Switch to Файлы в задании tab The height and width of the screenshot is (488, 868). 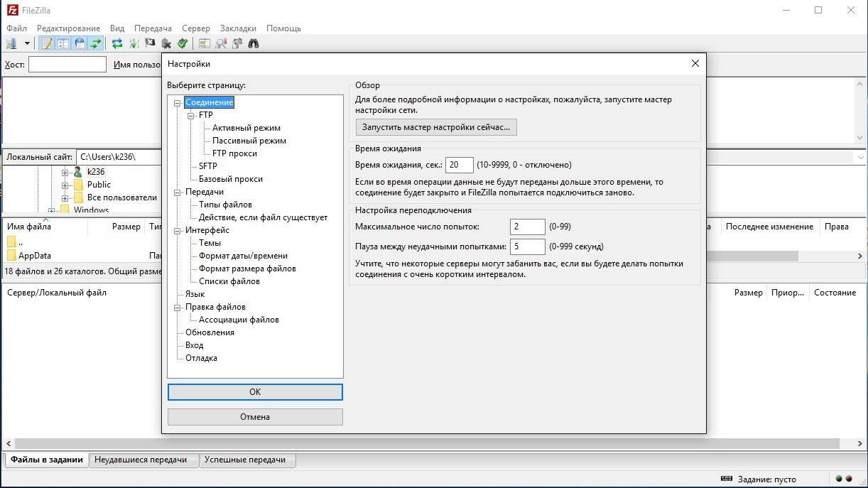click(47, 460)
